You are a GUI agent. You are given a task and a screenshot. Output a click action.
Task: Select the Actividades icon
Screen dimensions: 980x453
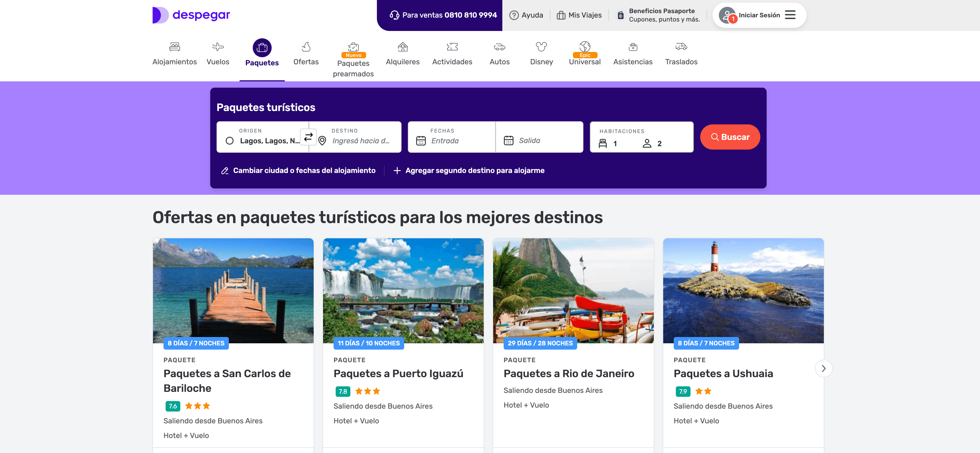tap(452, 46)
